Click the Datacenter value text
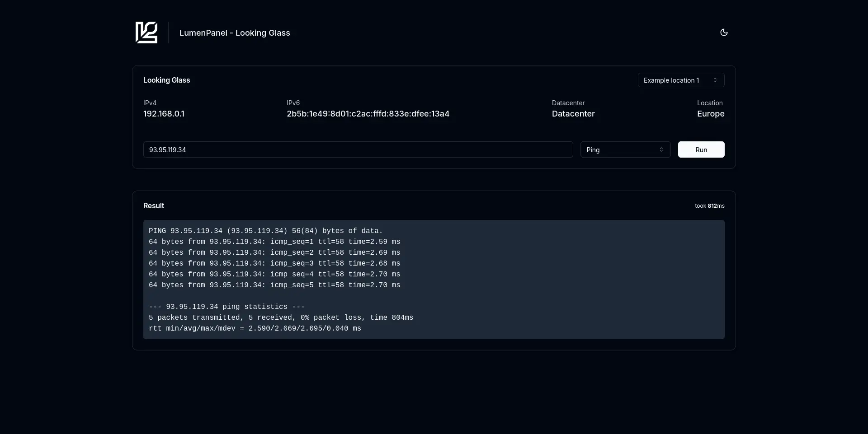This screenshot has height=434, width=868. click(x=573, y=114)
